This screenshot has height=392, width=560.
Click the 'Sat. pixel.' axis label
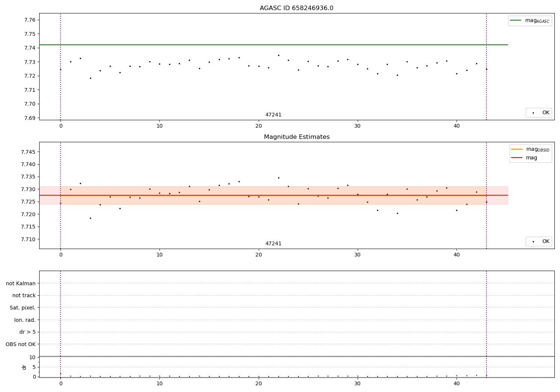(23, 308)
